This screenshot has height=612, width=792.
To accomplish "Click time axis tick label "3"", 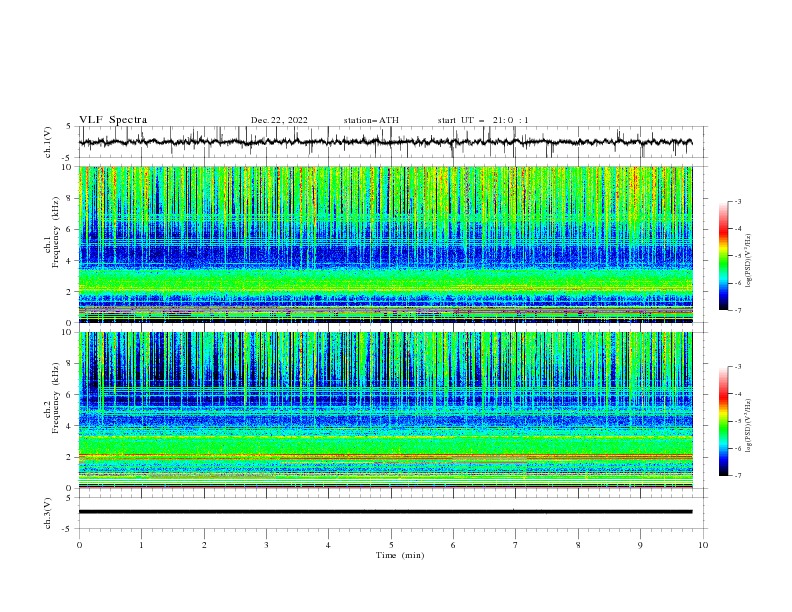I will pyautogui.click(x=266, y=545).
